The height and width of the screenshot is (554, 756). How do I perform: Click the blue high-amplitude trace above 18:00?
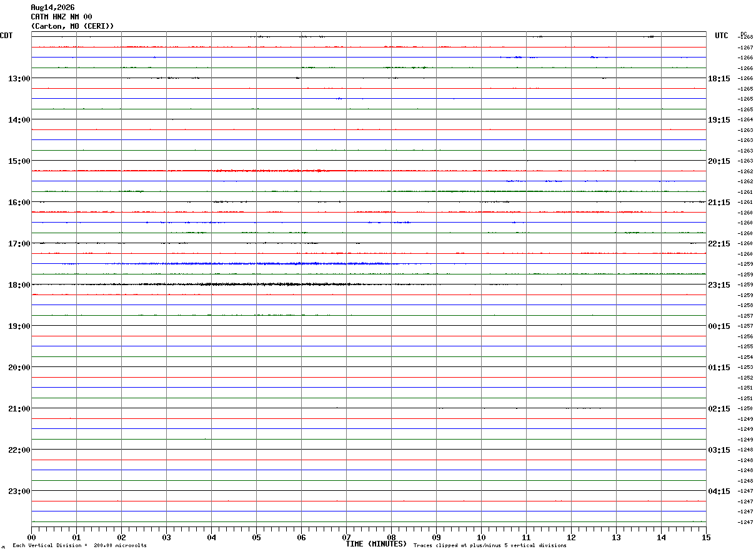(231, 264)
